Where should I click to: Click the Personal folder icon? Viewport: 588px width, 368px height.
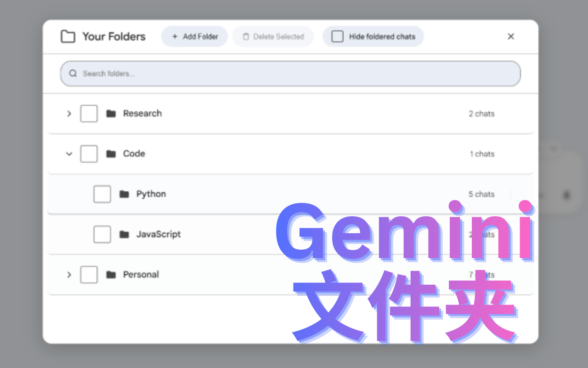(111, 275)
